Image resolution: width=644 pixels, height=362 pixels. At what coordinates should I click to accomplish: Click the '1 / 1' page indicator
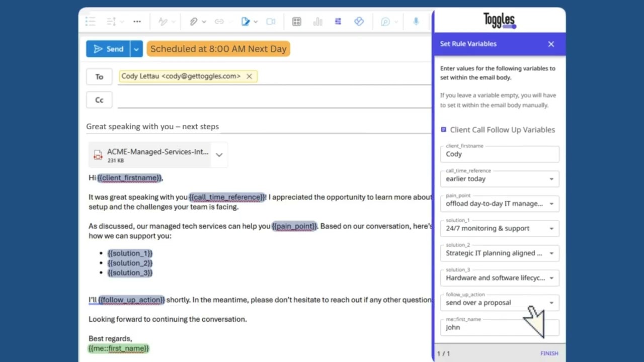point(444,353)
